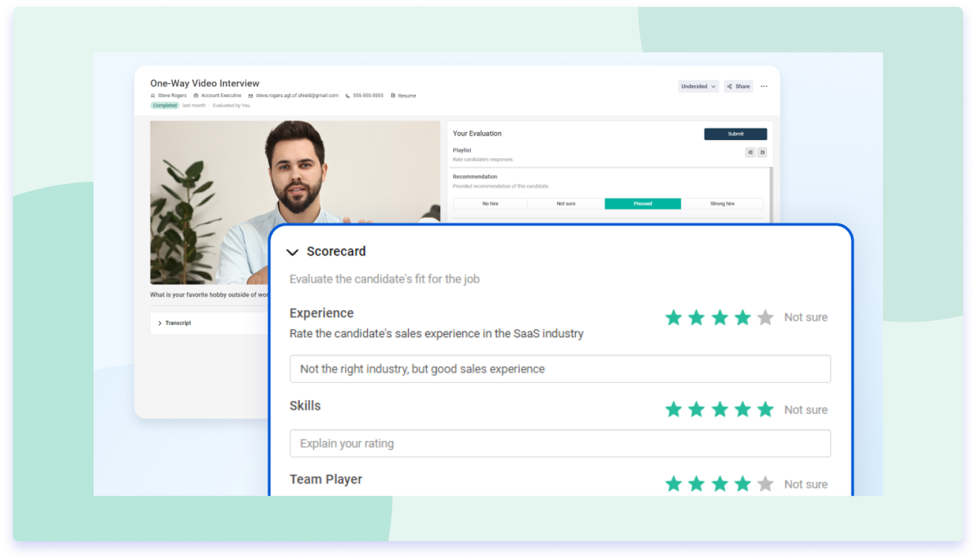Click the email steve.rogers.agt.of.shield@gmail.com
Image resolution: width=976 pixels, height=560 pixels.
[297, 95]
